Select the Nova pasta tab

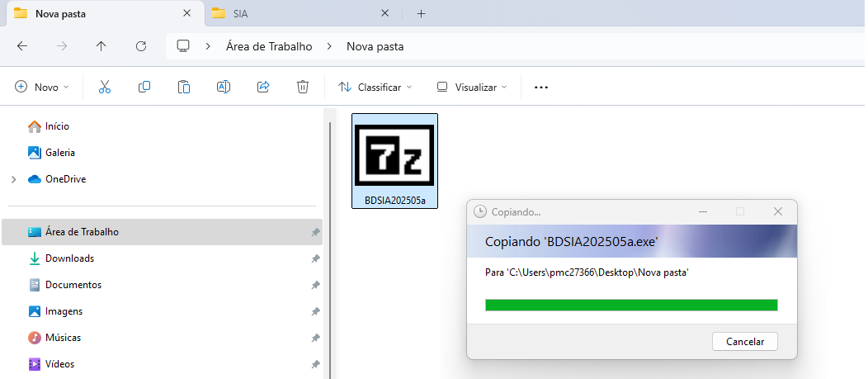pos(103,13)
